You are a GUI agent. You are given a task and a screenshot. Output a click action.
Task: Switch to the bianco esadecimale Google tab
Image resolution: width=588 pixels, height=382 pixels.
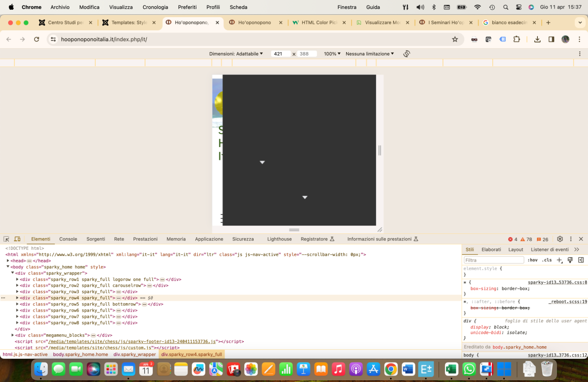[x=509, y=23]
